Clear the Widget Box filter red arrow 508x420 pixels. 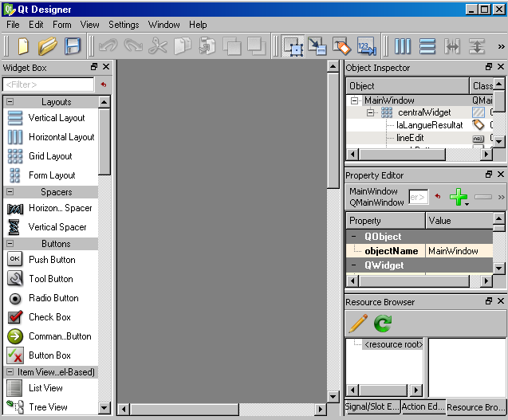104,84
